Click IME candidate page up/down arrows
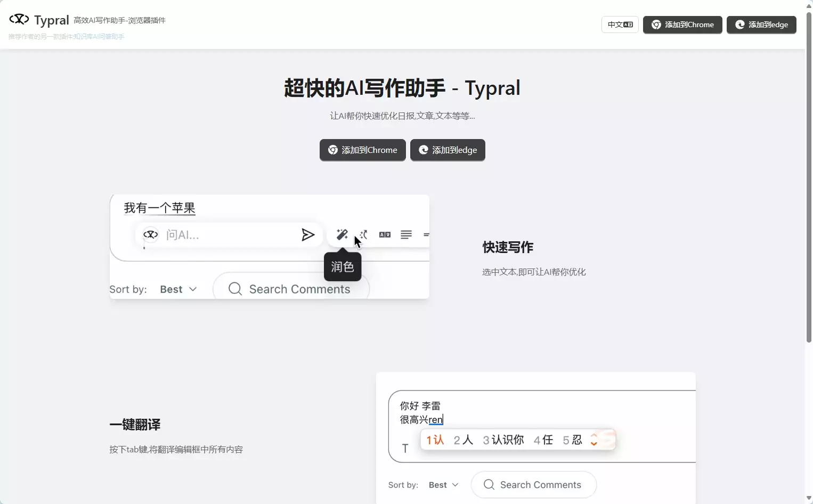This screenshot has width=813, height=504. [594, 440]
